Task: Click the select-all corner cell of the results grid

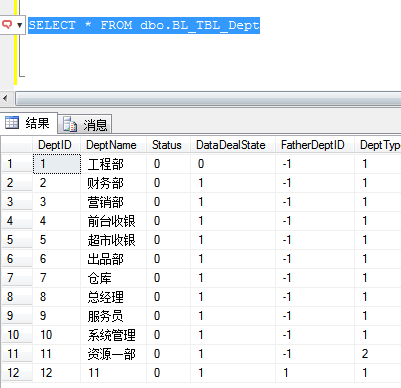Action: coord(17,145)
